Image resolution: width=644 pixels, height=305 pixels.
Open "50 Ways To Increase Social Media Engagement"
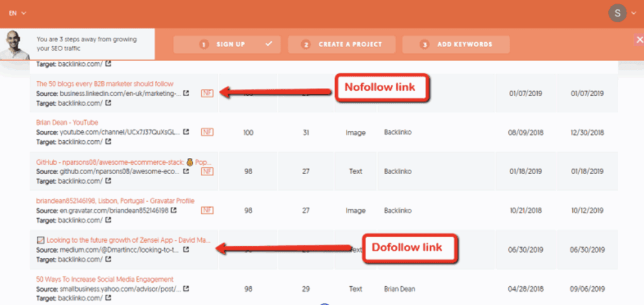(105, 279)
